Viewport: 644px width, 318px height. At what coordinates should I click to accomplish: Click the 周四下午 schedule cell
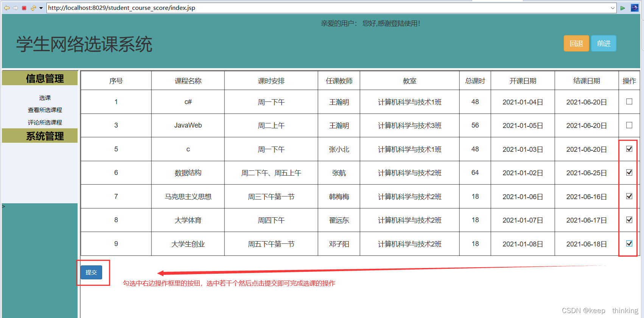click(271, 220)
